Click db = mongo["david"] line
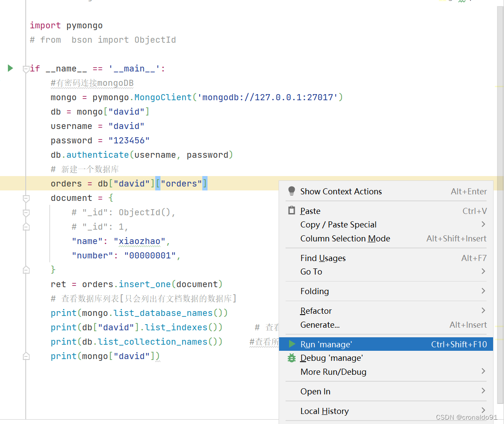This screenshot has height=424, width=504. coord(100,112)
